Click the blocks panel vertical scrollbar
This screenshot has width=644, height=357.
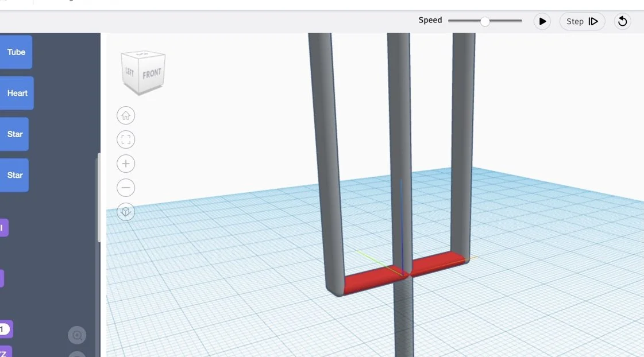click(99, 197)
